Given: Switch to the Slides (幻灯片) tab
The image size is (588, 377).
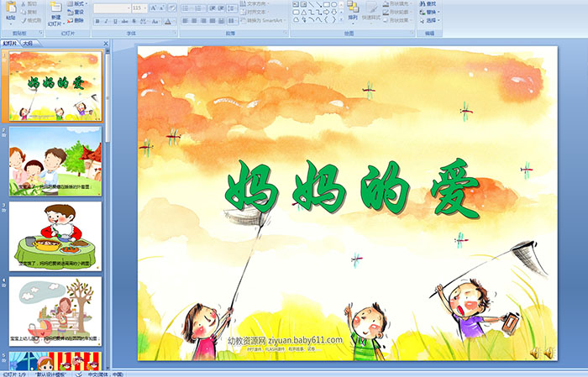Looking at the screenshot, I should point(10,44).
